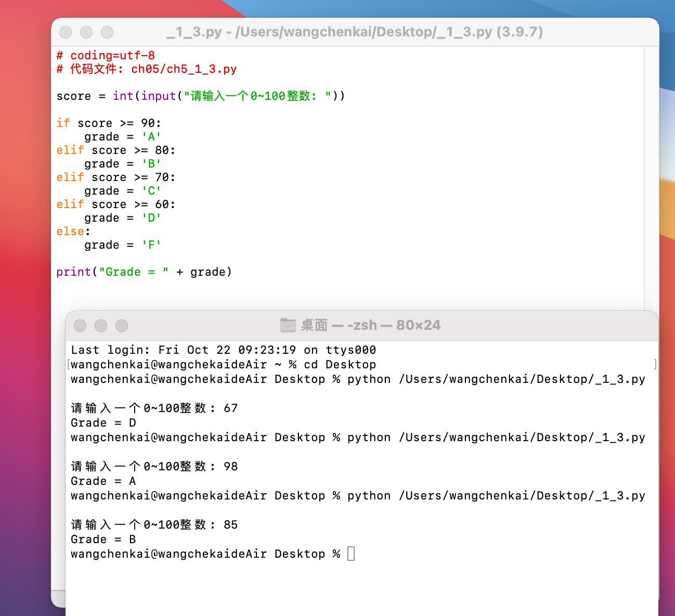Place cursor on "grade = 'C'" line
Screen dimensions: 675x616
click(123, 191)
